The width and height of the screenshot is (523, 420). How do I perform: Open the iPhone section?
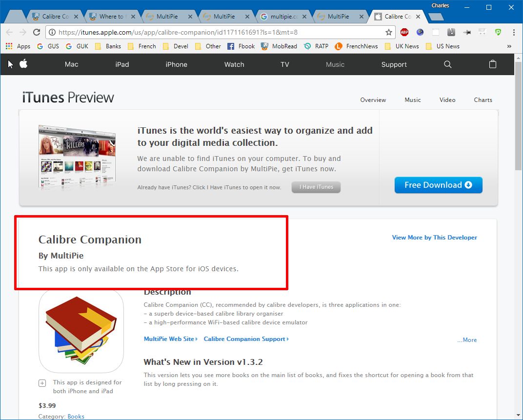click(x=177, y=64)
